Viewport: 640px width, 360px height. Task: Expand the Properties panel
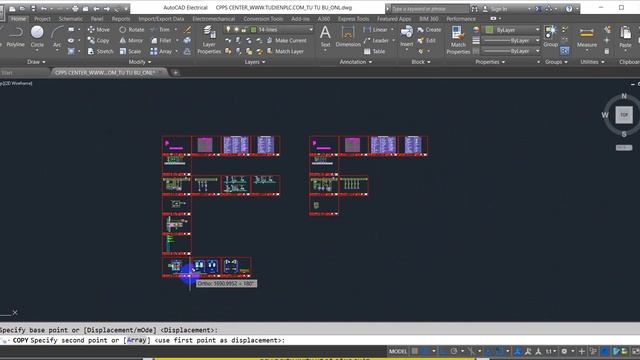tap(490, 62)
